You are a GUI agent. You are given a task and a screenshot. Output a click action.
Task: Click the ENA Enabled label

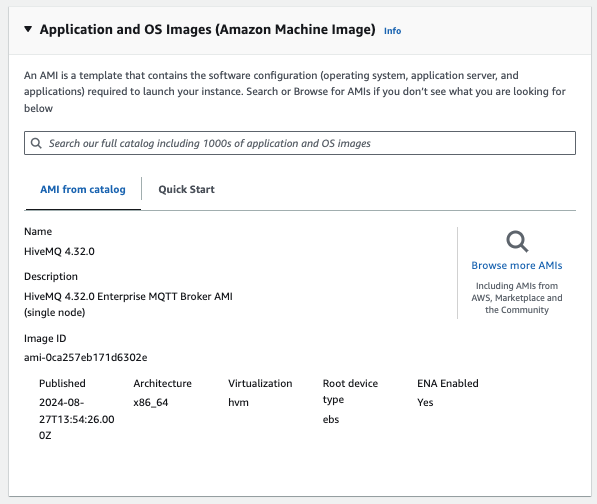448,383
